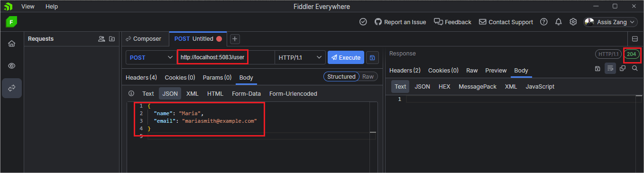The image size is (644, 173).
Task: Open the response Preview tab
Action: click(496, 70)
